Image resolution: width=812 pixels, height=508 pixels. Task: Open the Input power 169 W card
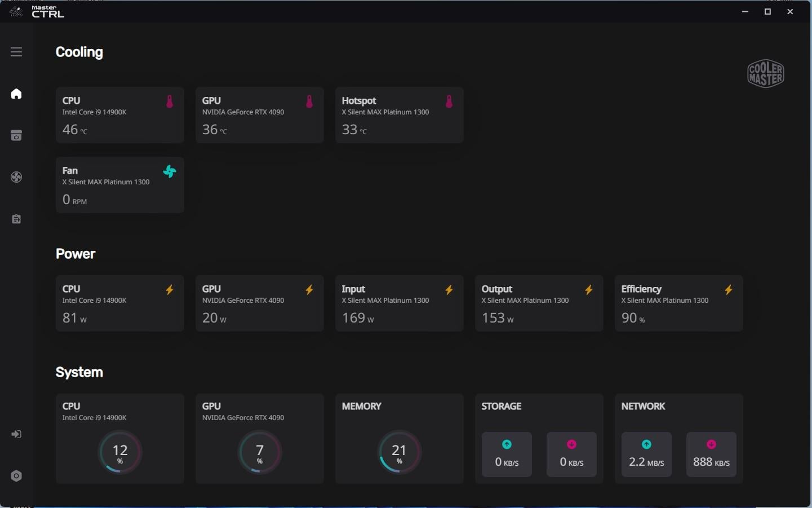(399, 303)
